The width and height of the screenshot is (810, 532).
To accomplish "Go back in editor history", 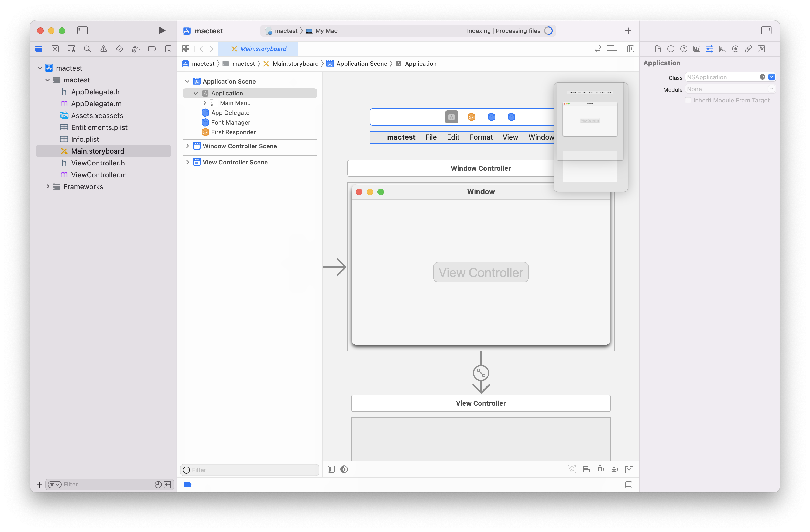I will coord(201,49).
